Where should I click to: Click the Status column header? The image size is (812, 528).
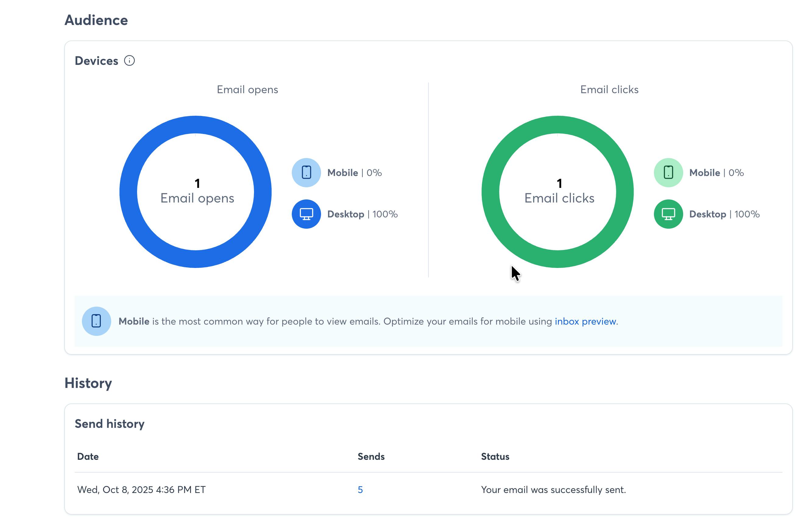495,456
